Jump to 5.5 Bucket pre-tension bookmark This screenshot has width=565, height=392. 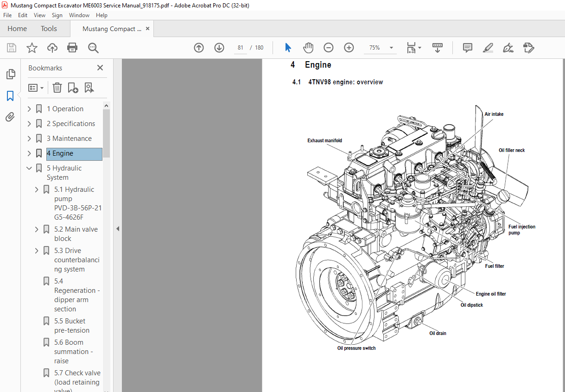(x=72, y=326)
